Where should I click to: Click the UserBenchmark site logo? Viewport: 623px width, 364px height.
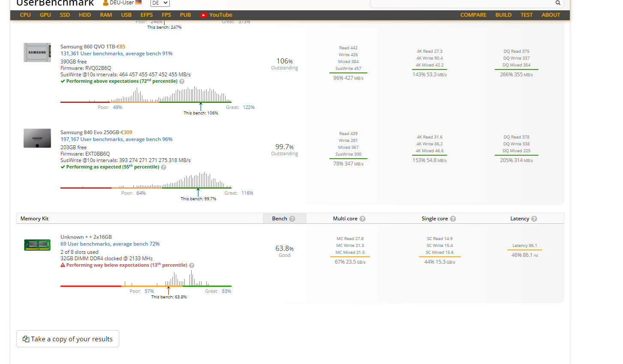click(55, 3)
